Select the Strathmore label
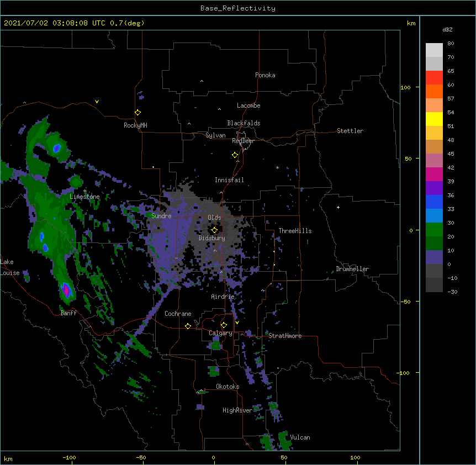 pos(285,336)
